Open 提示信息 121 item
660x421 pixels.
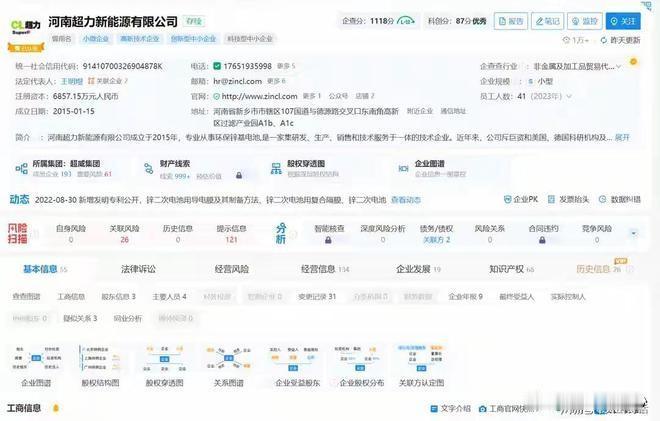[x=231, y=234]
